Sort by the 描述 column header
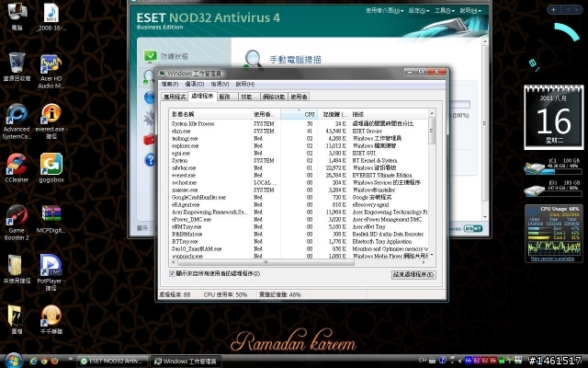The height and width of the screenshot is (368, 588). tap(389, 114)
